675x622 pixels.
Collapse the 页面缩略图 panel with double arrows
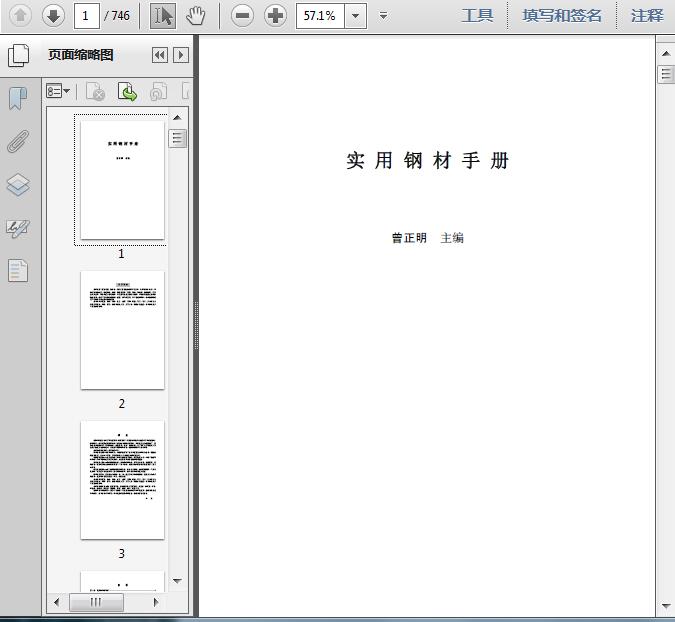[160, 56]
